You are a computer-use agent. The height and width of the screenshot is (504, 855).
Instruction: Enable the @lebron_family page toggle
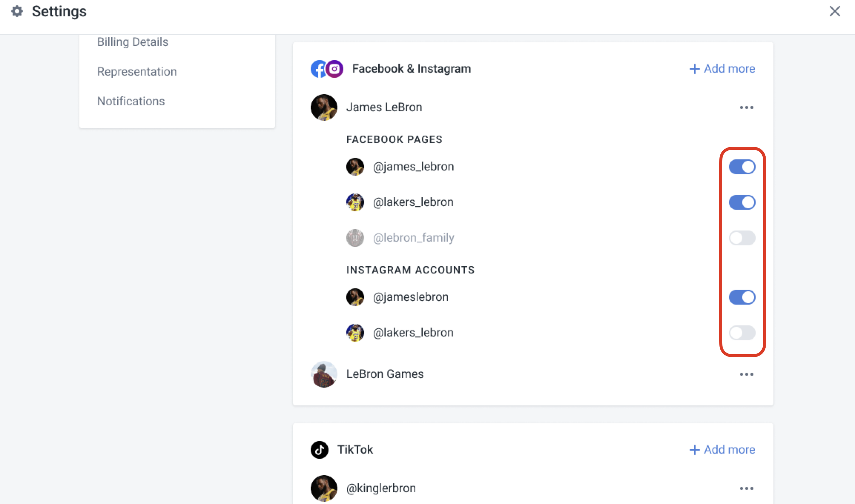(742, 238)
